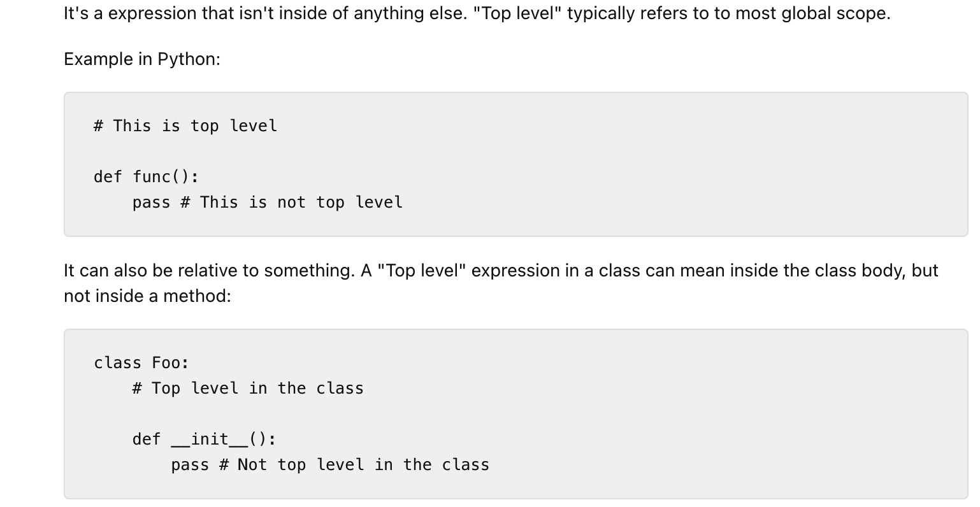Click the class name 'Foo' in the second code block

[x=166, y=363]
